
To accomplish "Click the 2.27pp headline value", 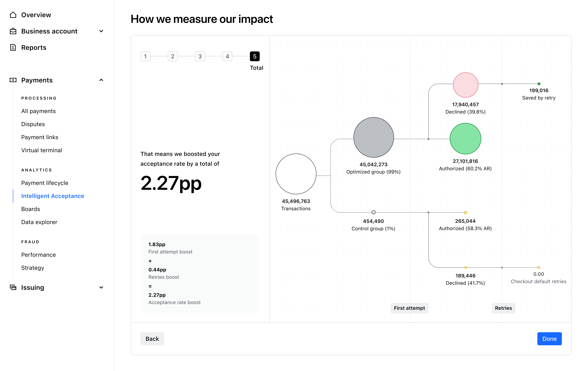I will tap(171, 184).
